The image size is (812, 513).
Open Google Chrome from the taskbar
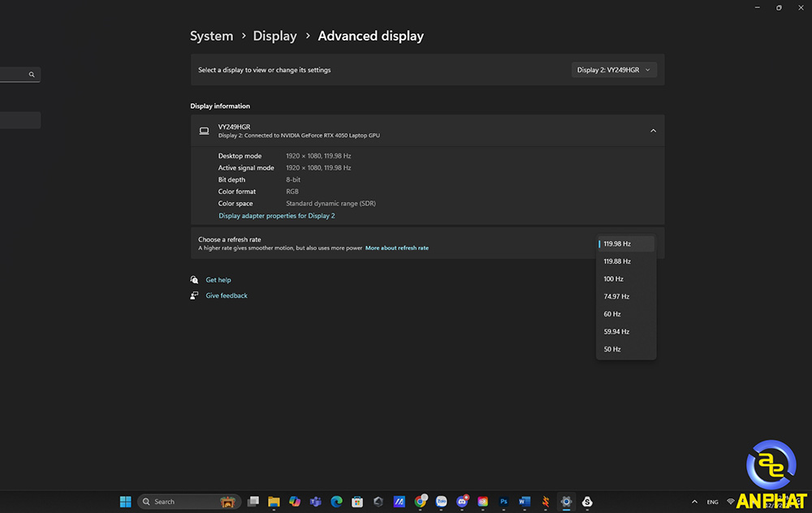(x=420, y=502)
